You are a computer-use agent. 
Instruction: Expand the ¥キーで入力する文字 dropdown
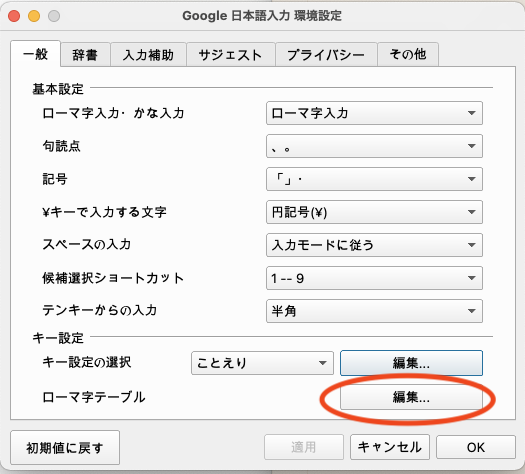[374, 212]
